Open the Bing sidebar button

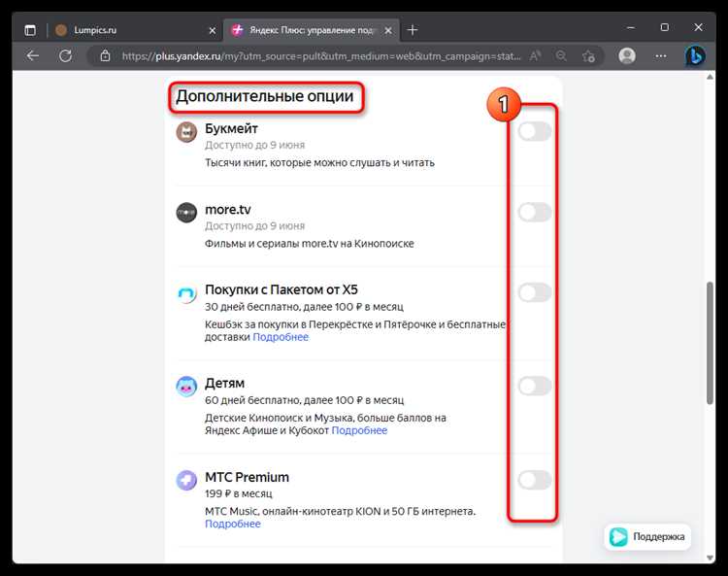(x=695, y=56)
